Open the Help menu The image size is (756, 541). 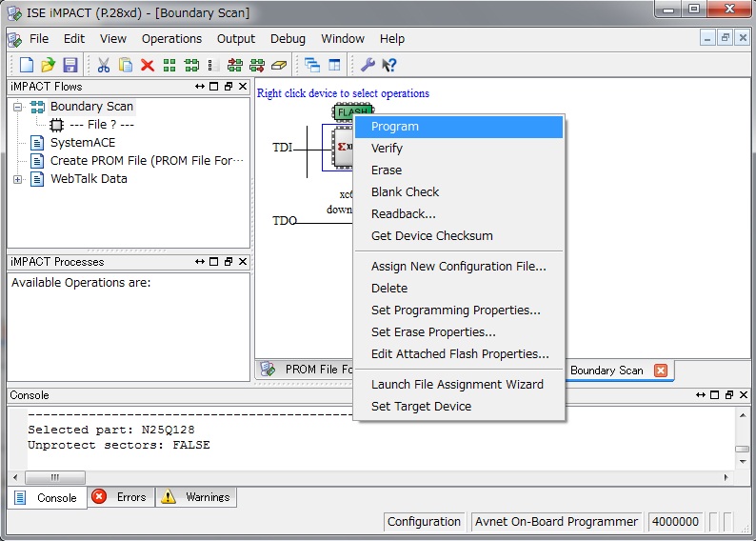pyautogui.click(x=392, y=38)
